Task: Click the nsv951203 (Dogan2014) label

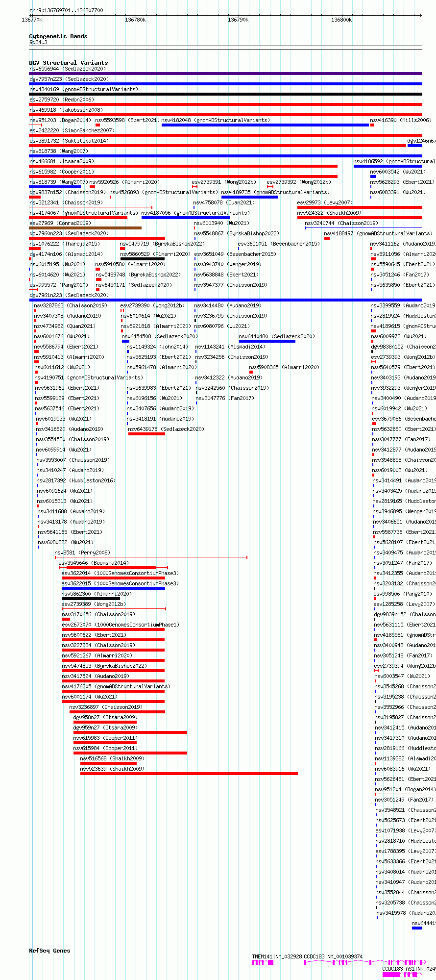Action: coord(60,120)
